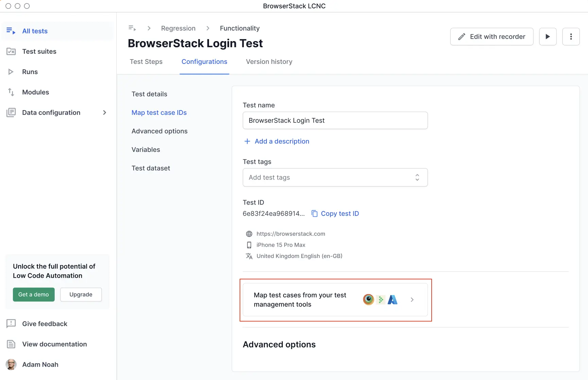This screenshot has width=588, height=380.
Task: Click the TestRail integration icon
Action: [368, 299]
